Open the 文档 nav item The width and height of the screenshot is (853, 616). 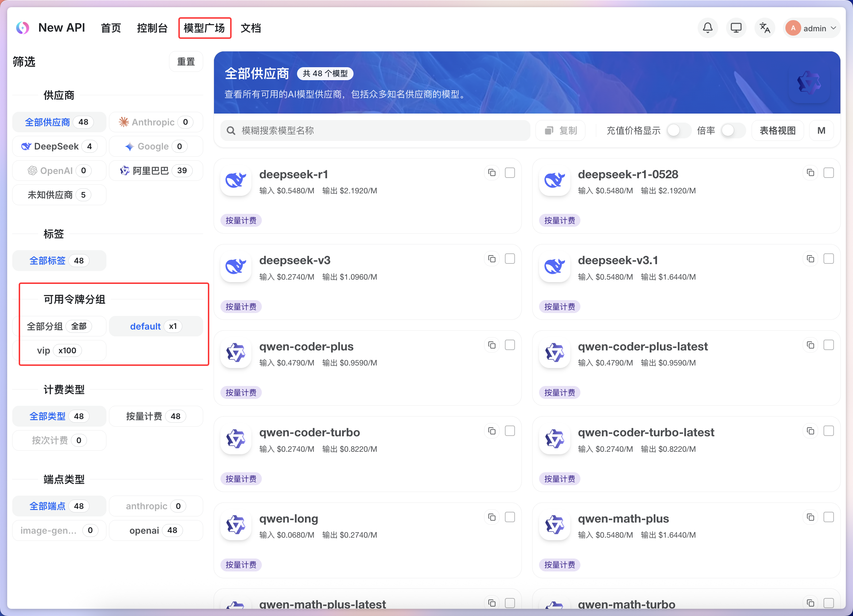251,28
